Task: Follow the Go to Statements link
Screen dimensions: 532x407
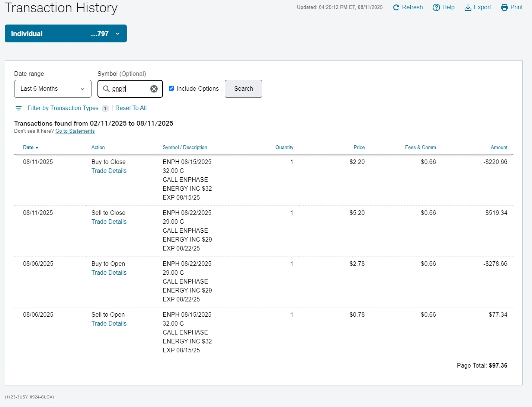Action: click(75, 131)
